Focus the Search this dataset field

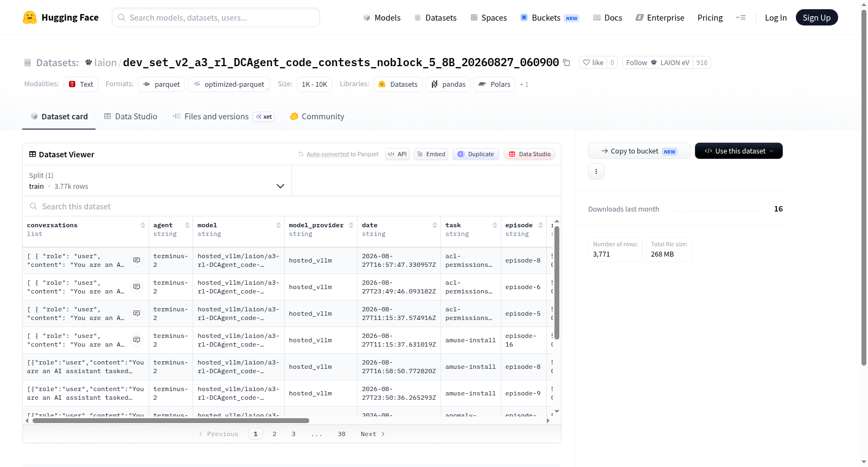pyautogui.click(x=292, y=206)
